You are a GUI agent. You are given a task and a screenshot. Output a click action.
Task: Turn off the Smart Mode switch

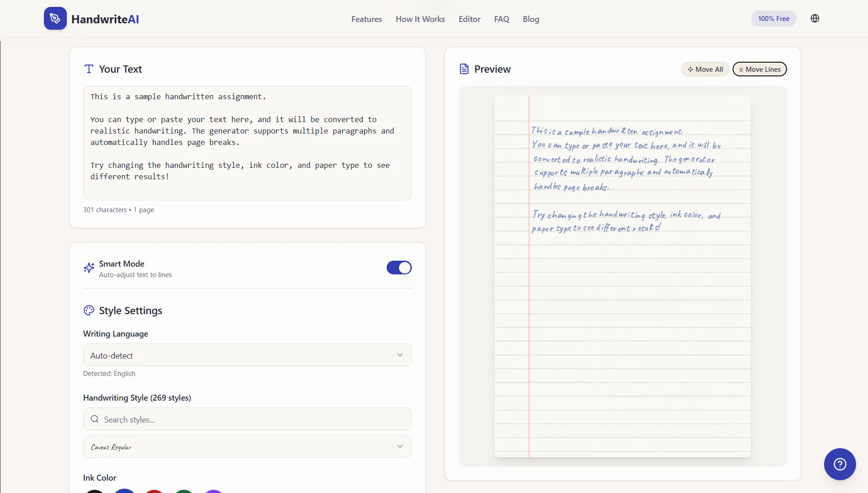[399, 268]
